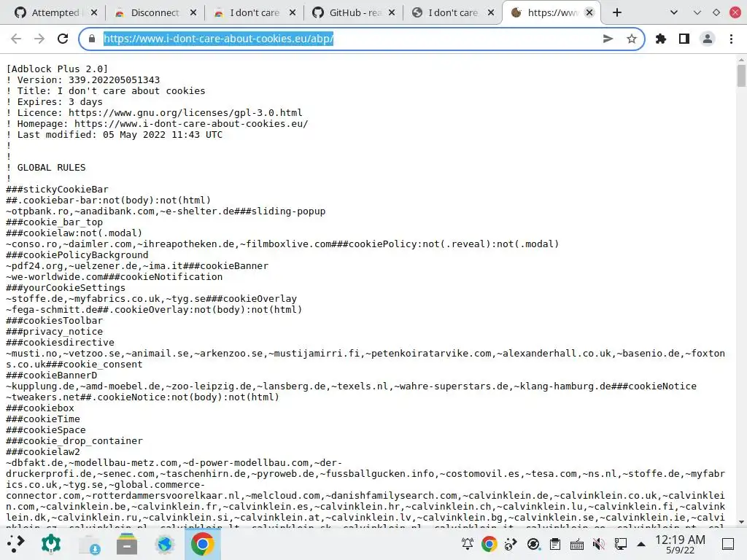Close the 'Attempted' tab
The height and width of the screenshot is (560, 747).
(x=94, y=12)
